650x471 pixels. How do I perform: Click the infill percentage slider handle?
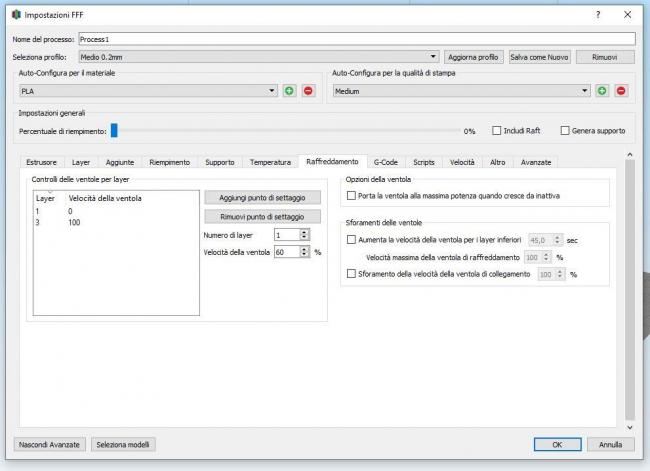(x=114, y=130)
